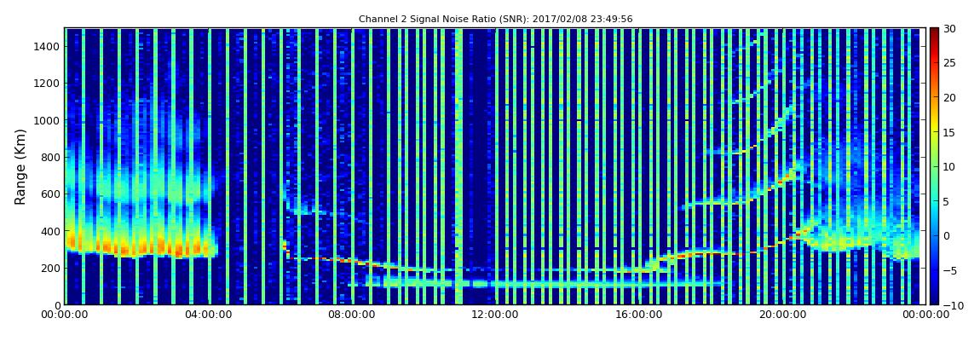Click the 400 range tick label

click(x=50, y=231)
